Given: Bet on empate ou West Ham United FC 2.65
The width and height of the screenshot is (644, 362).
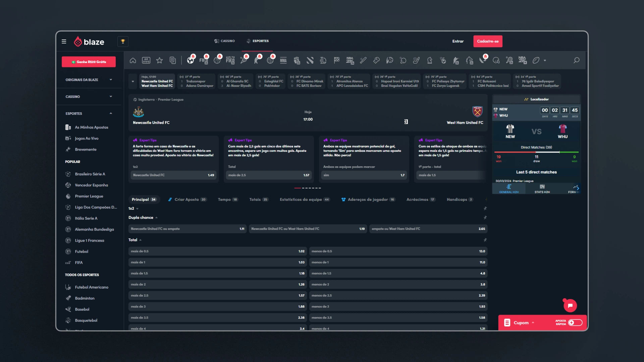Looking at the screenshot, I should coord(428,229).
